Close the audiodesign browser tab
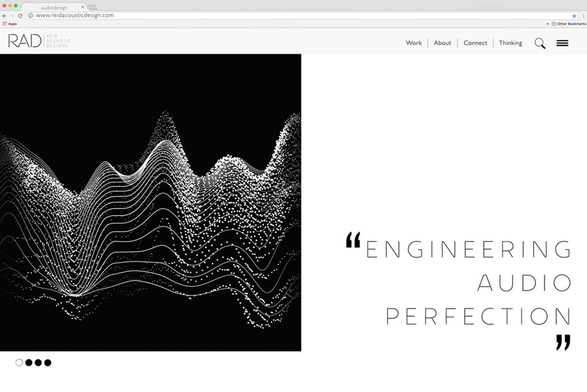Viewport: 587px width, 392px height. (x=83, y=7)
